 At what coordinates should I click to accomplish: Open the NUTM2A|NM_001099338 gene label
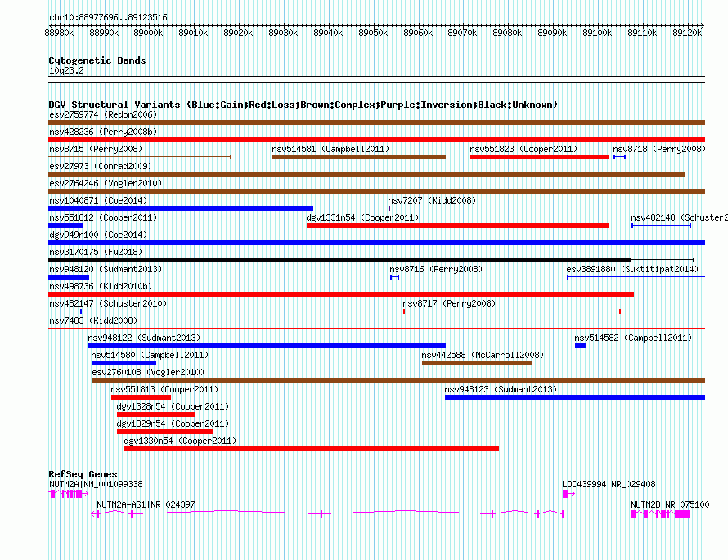tap(96, 484)
